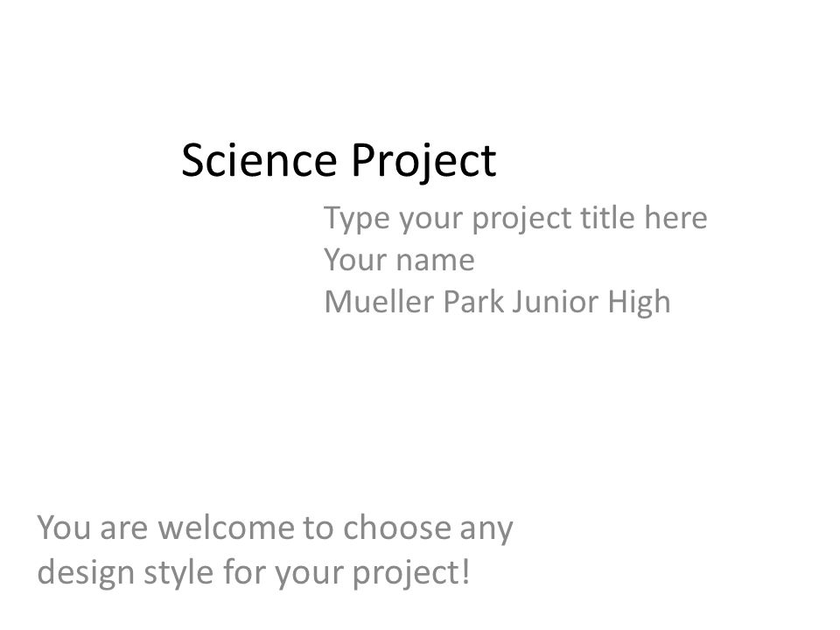Click the word "Park" in the subtitle
This screenshot has width=840, height=630.
473,301
